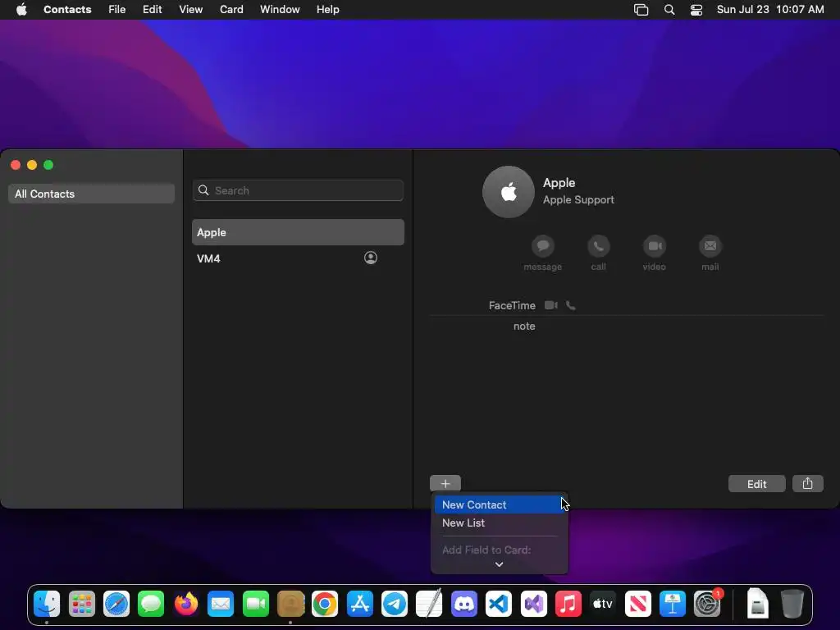Click the mail icon on Apple card
840x630 pixels.
pyautogui.click(x=710, y=246)
